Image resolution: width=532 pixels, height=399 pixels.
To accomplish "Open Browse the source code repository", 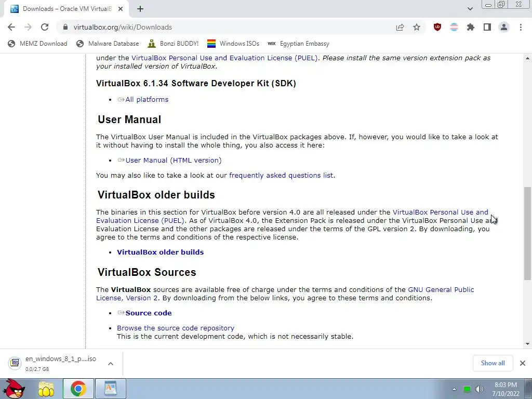I will pos(176,328).
